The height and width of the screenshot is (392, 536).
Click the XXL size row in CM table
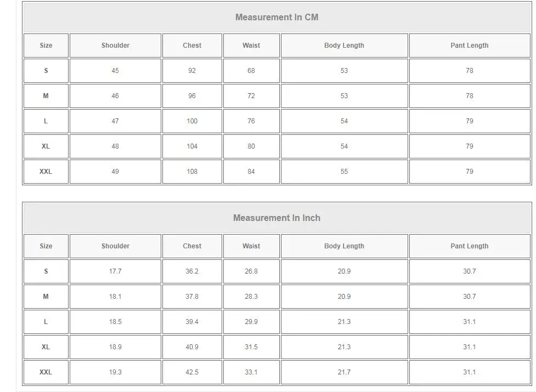point(46,172)
